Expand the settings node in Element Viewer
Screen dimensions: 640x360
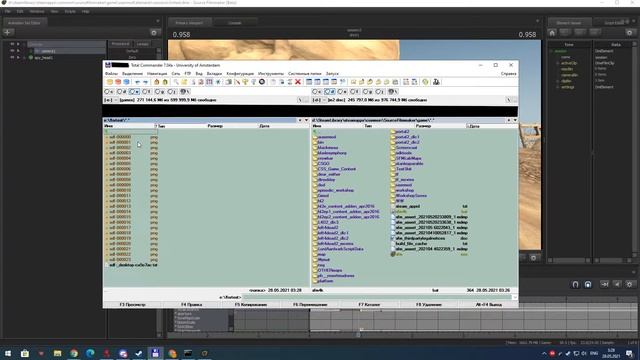click(x=558, y=87)
